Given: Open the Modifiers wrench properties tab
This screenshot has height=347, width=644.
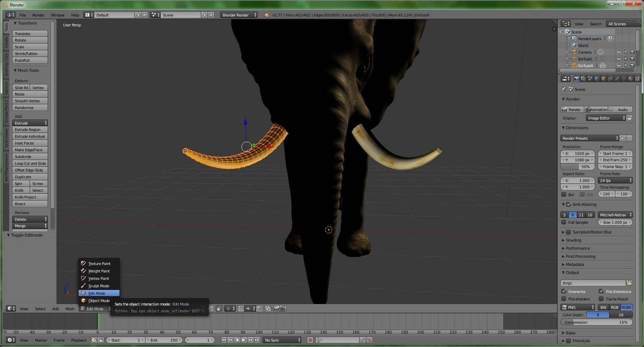Looking at the screenshot, I should (x=617, y=79).
